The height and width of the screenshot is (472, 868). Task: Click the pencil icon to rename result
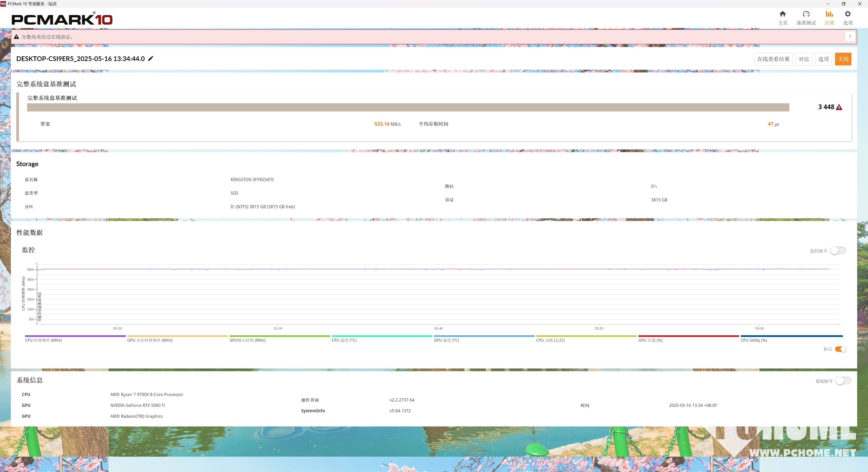pos(151,59)
